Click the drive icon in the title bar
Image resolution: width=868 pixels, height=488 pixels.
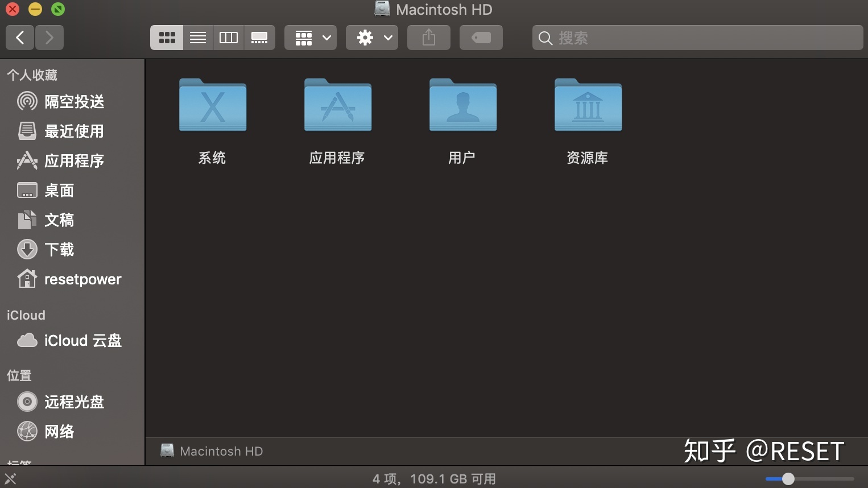coord(382,9)
